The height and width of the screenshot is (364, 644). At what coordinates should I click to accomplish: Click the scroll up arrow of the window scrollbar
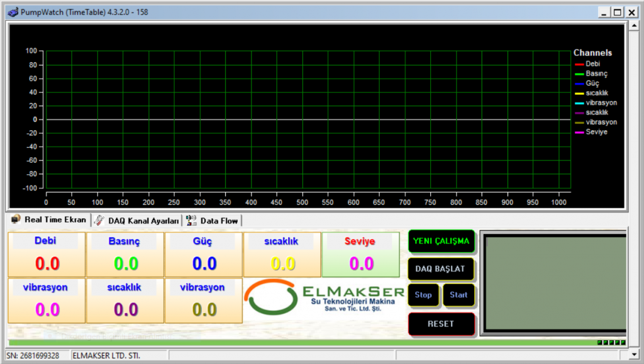pos(631,25)
